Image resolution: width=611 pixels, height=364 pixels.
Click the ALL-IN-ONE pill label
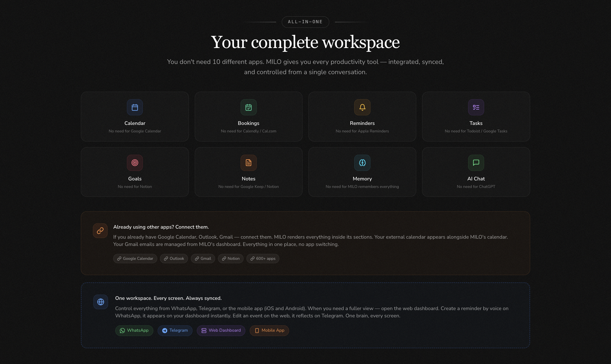tap(305, 22)
